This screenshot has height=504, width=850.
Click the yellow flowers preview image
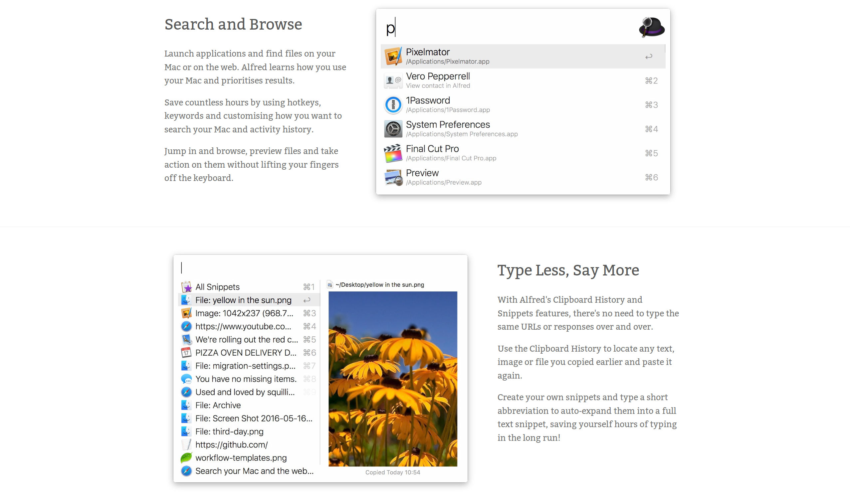tap(392, 379)
